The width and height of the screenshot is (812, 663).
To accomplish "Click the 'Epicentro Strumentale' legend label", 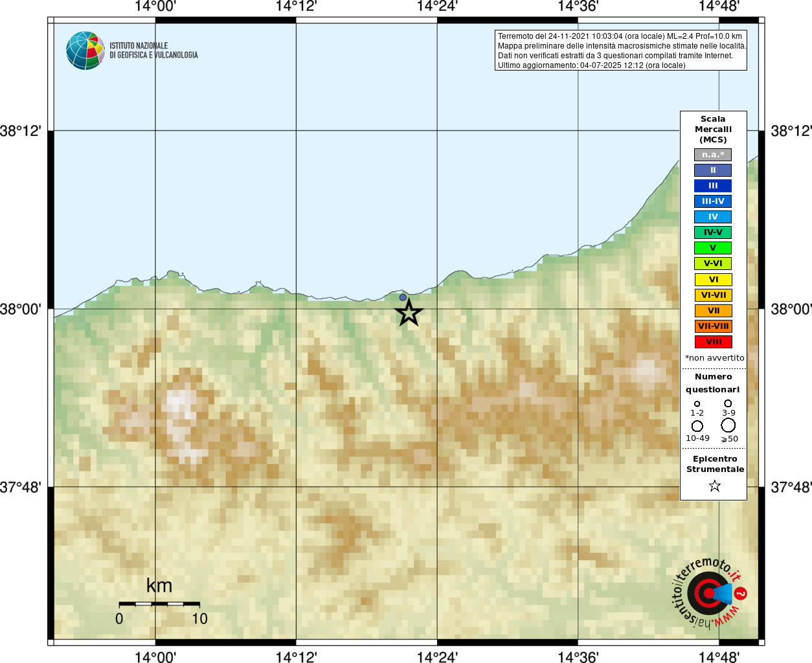I will (x=715, y=464).
